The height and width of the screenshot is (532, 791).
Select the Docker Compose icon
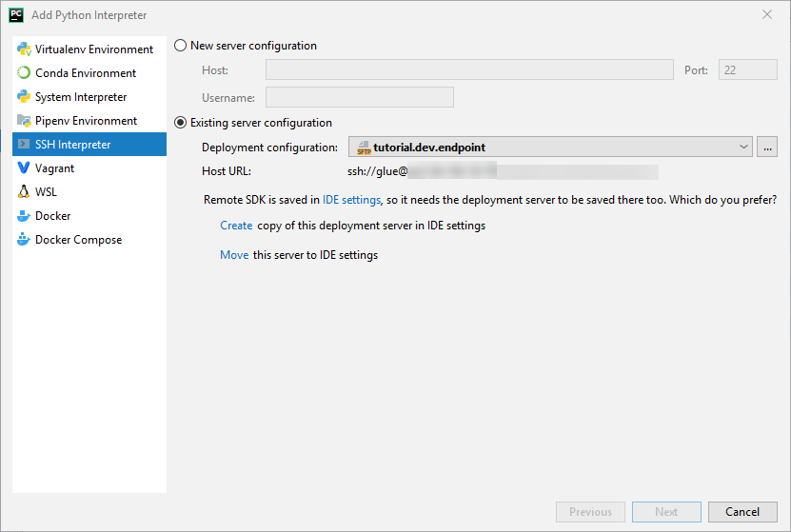point(24,240)
